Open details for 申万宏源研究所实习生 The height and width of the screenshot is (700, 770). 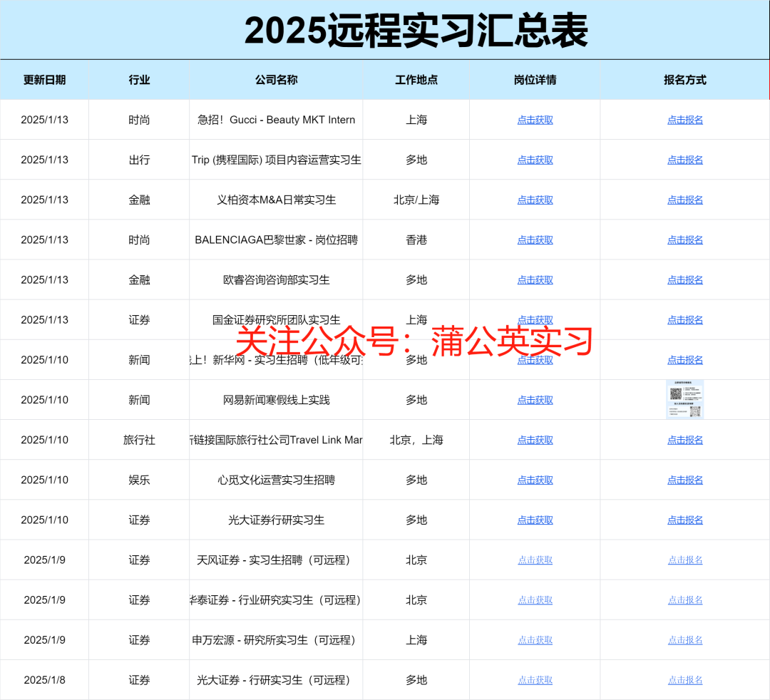pyautogui.click(x=535, y=639)
